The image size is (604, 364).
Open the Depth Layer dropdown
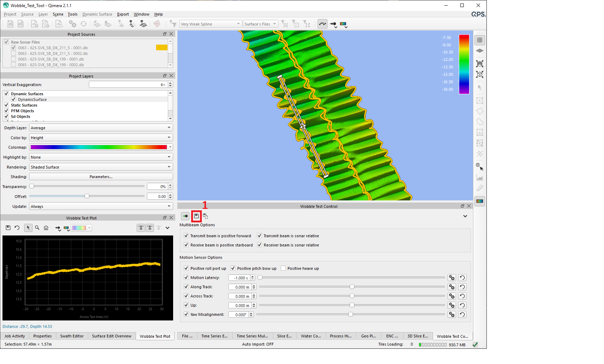coord(101,127)
